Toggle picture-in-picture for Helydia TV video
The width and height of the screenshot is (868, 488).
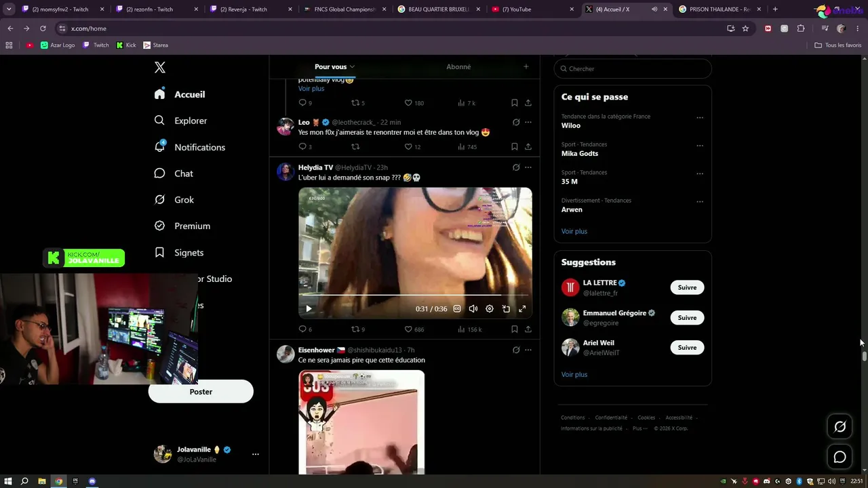tap(506, 309)
